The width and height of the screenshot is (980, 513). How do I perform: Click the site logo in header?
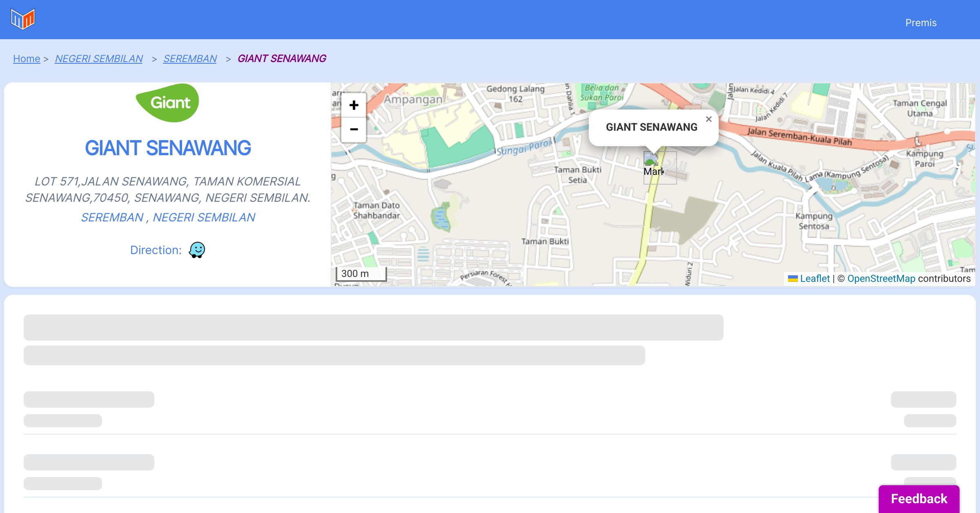tap(23, 19)
